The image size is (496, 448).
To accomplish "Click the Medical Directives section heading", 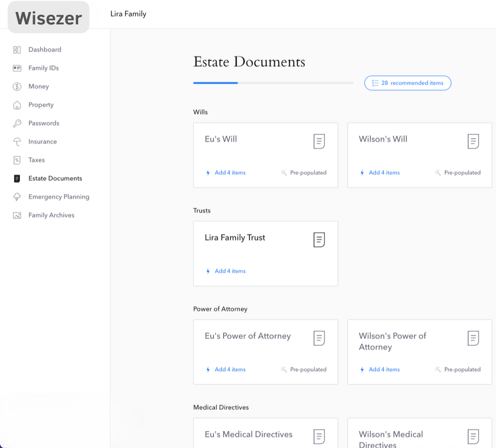I will pos(221,407).
